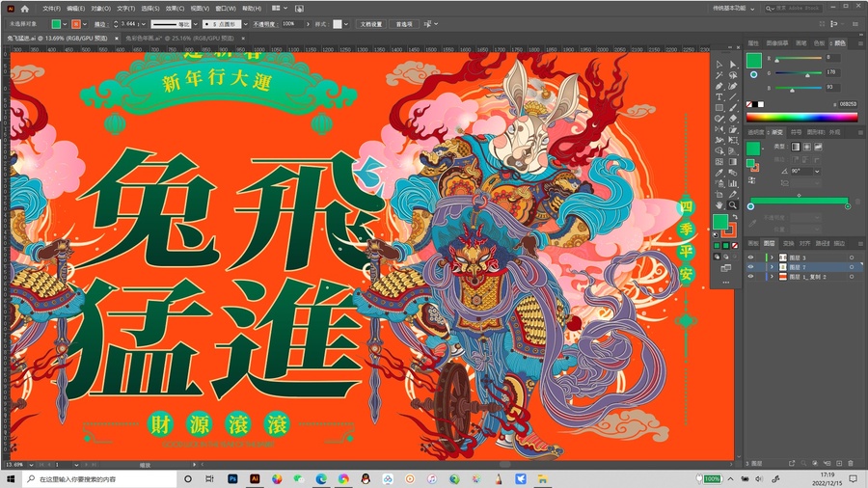This screenshot has height=488, width=868.
Task: Select the Paintbrush tool
Action: [x=733, y=108]
